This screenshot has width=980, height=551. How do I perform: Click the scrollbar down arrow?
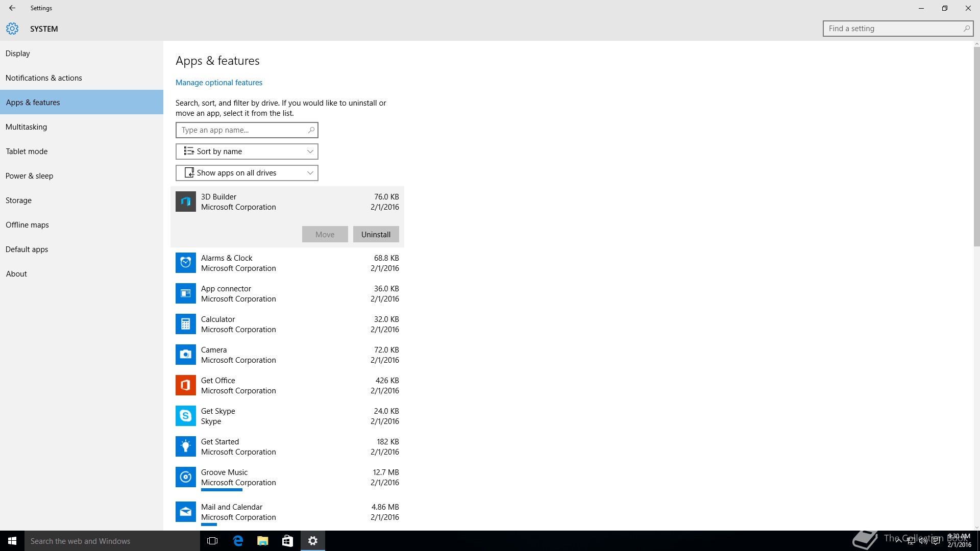976,527
